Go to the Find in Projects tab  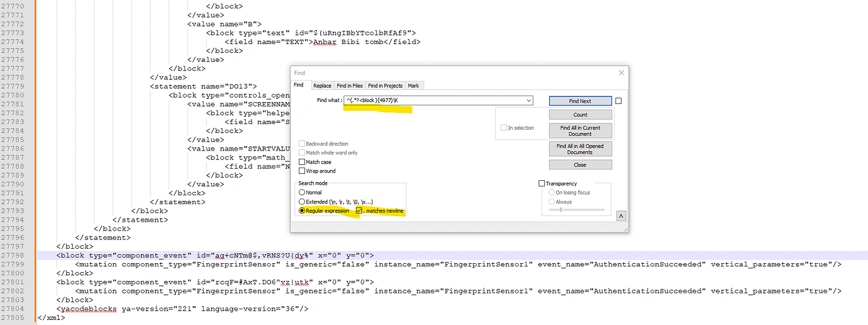[385, 86]
